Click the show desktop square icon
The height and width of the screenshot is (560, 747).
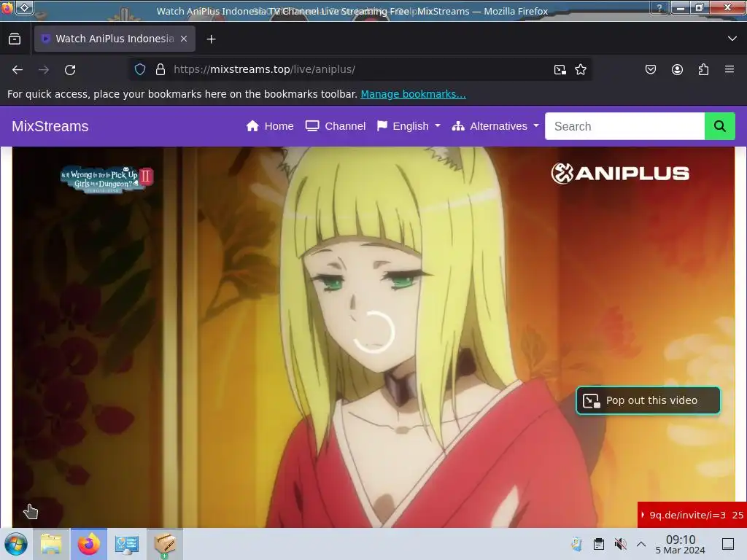(728, 544)
